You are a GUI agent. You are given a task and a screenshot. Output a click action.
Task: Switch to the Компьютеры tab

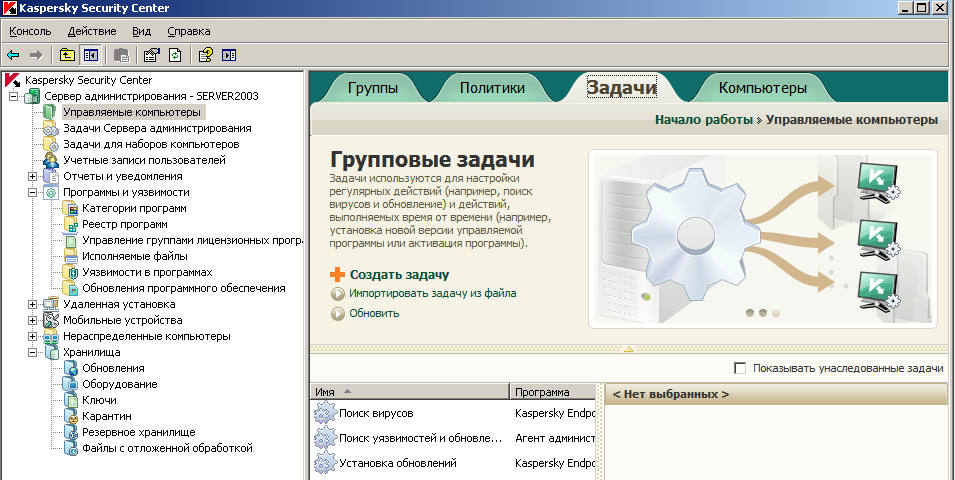763,88
